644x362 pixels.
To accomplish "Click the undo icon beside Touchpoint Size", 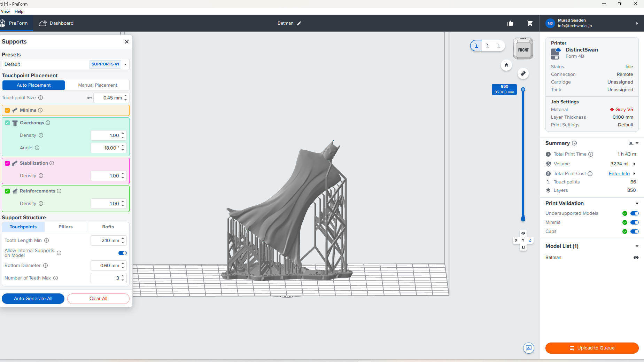I will pos(90,98).
